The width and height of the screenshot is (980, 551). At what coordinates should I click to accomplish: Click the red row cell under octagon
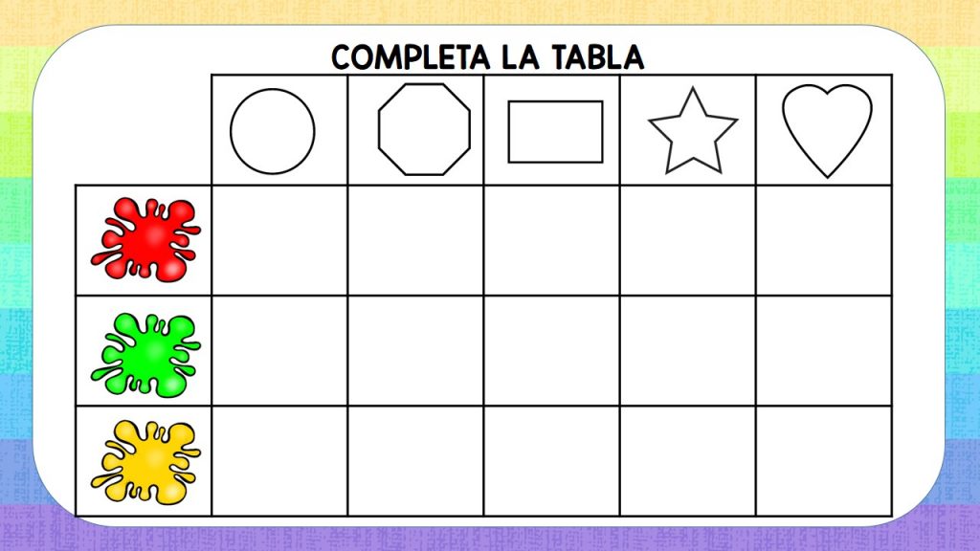415,240
